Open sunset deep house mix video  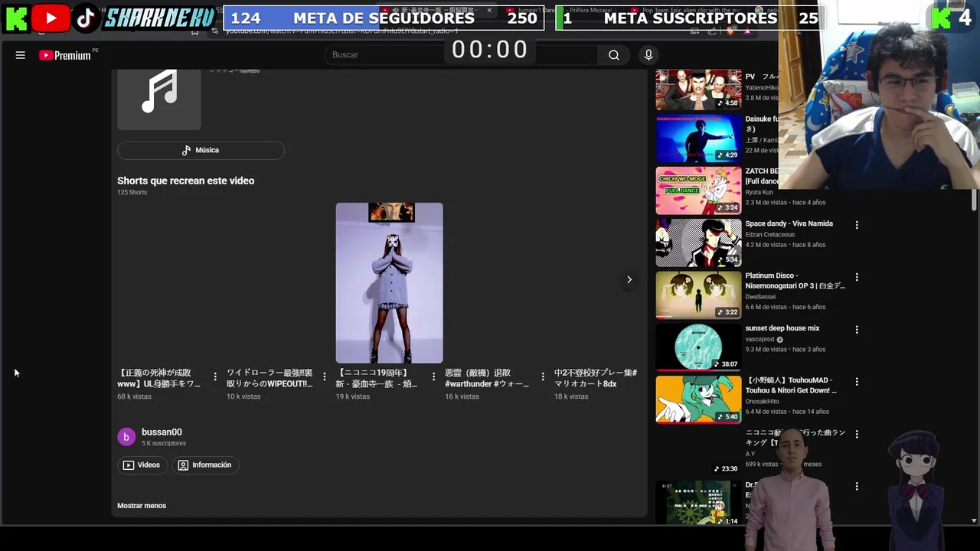click(782, 328)
